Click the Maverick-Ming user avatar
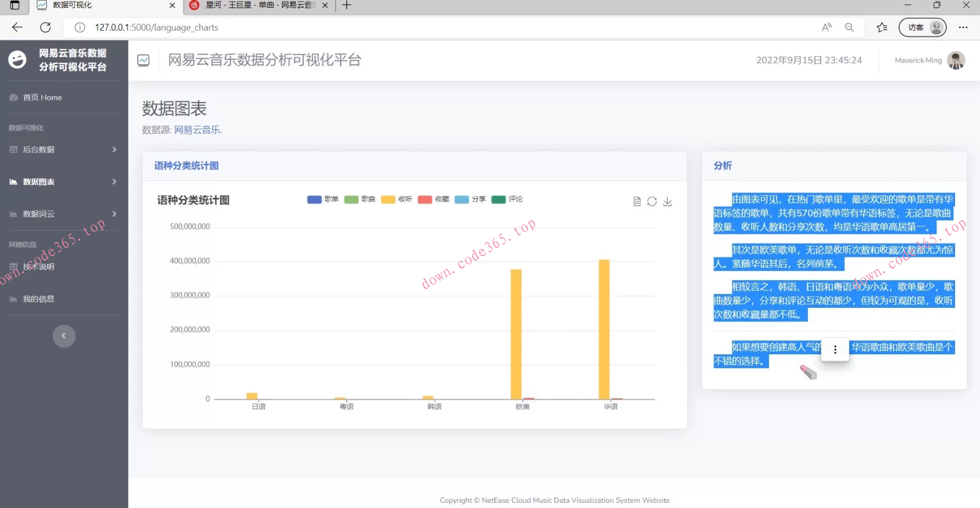This screenshot has height=508, width=980. (956, 60)
